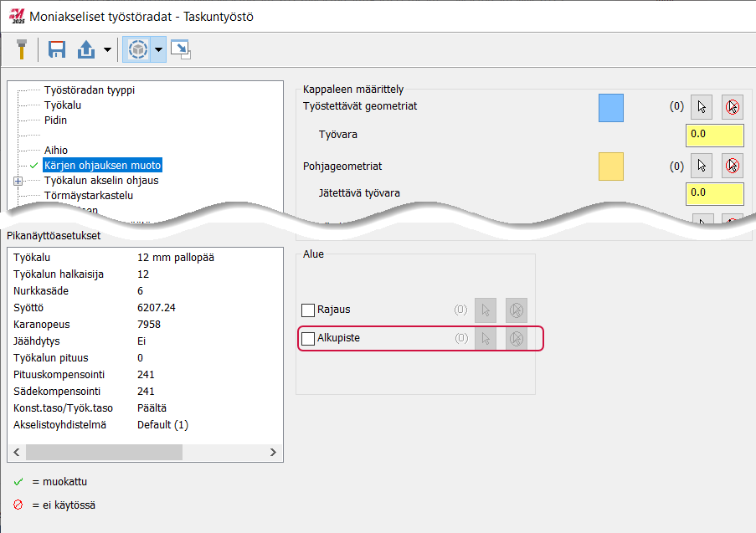Expand the Työkalun akselin ohjaus node
Screen dimensions: 756x533
[x=18, y=181]
